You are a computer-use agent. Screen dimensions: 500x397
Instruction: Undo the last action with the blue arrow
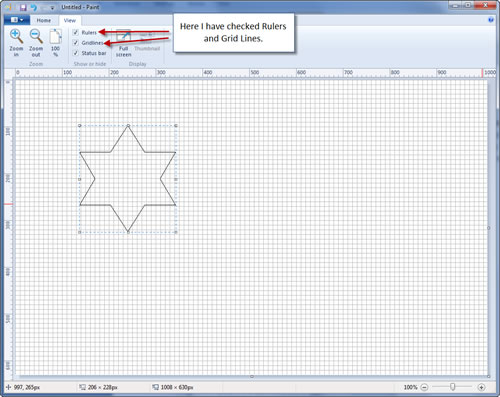point(34,7)
